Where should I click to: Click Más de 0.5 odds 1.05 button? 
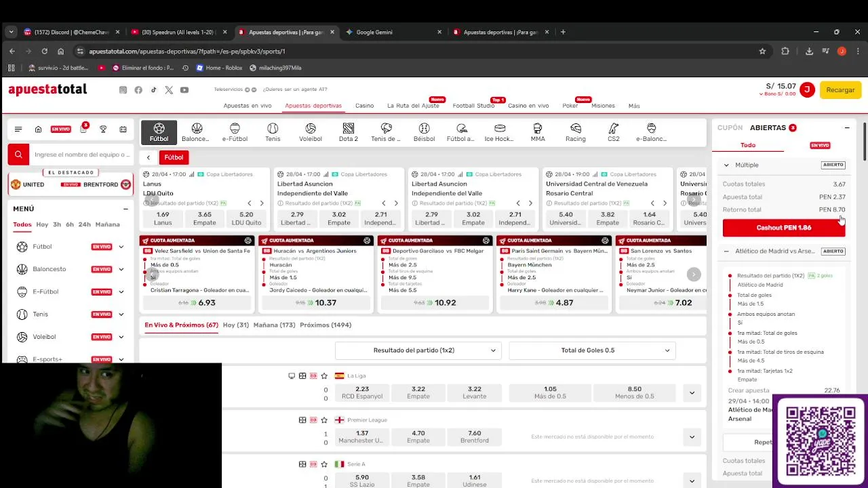pos(550,392)
